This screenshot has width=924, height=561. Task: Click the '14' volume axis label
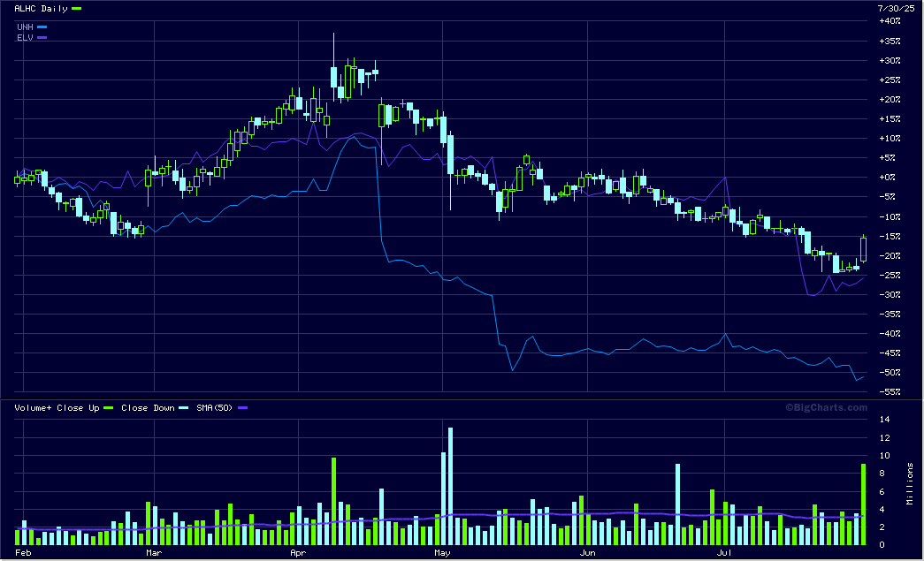(x=884, y=420)
